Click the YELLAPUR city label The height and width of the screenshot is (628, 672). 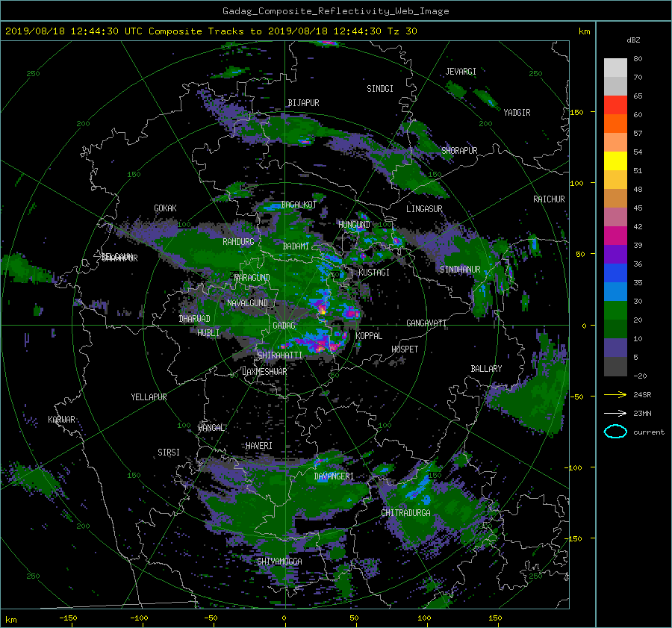coord(149,397)
